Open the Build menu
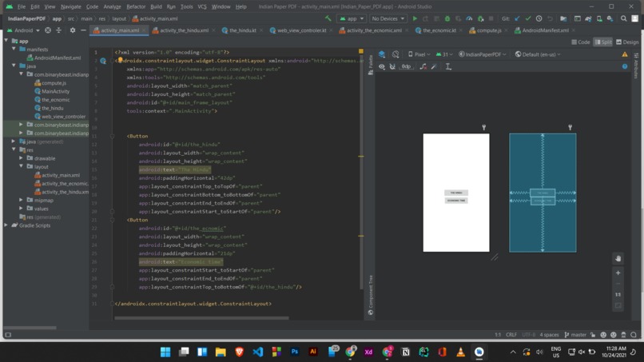 click(156, 6)
